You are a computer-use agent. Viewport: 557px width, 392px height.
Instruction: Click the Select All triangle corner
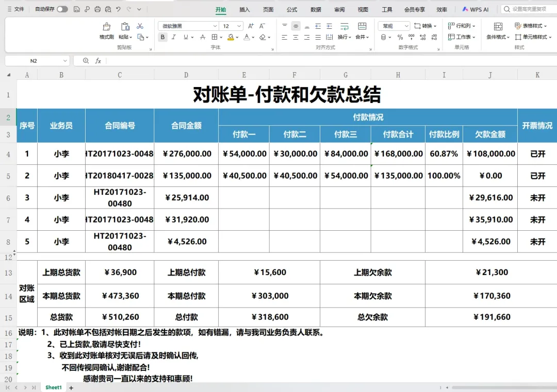pyautogui.click(x=9, y=75)
